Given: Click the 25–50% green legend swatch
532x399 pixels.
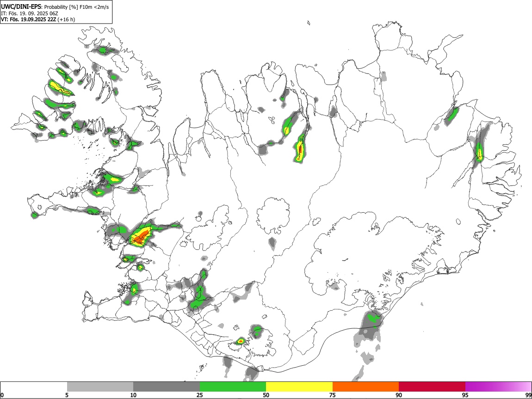Looking at the screenshot, I should tap(233, 387).
